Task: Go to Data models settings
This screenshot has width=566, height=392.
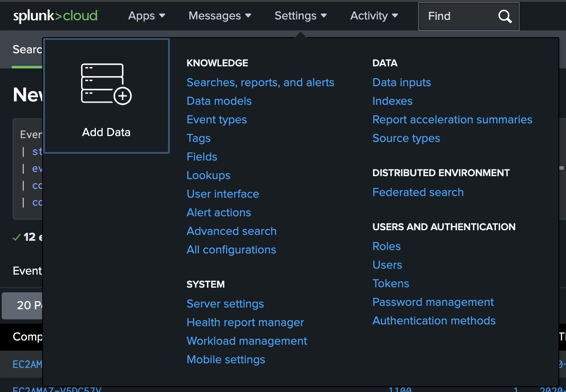Action: (219, 101)
